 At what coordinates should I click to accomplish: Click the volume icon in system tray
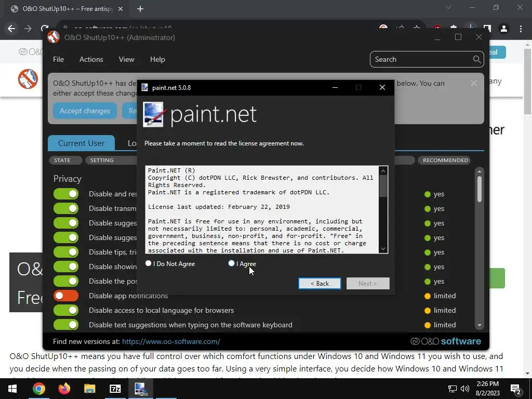coord(465,389)
